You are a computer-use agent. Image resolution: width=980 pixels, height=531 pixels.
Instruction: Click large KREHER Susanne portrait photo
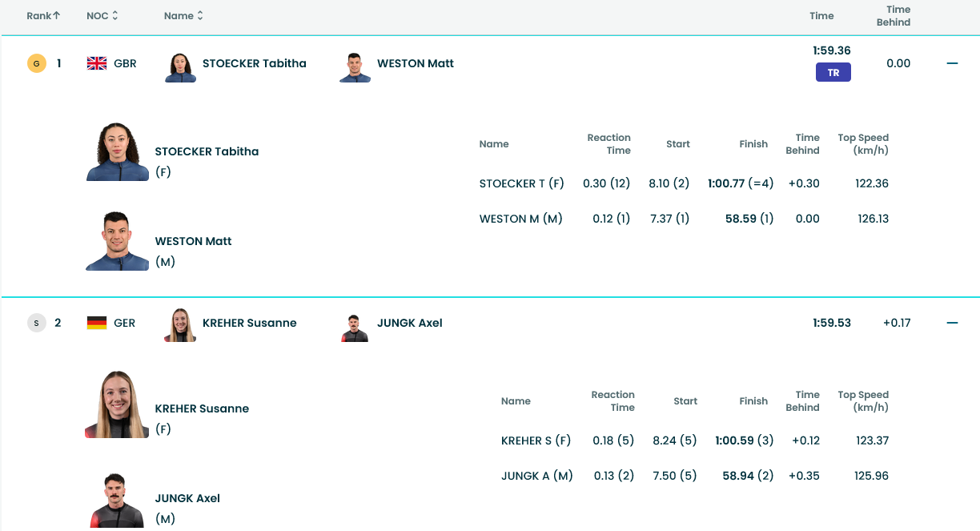pos(117,404)
